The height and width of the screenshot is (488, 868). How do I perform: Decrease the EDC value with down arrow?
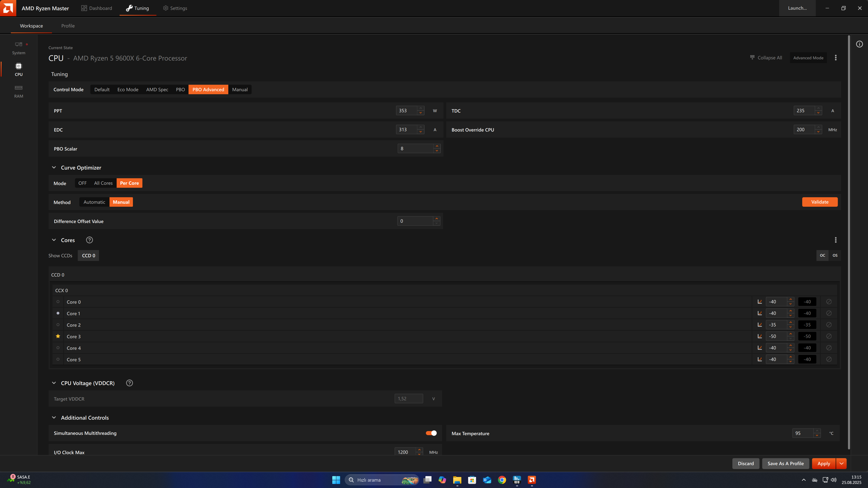click(x=420, y=132)
